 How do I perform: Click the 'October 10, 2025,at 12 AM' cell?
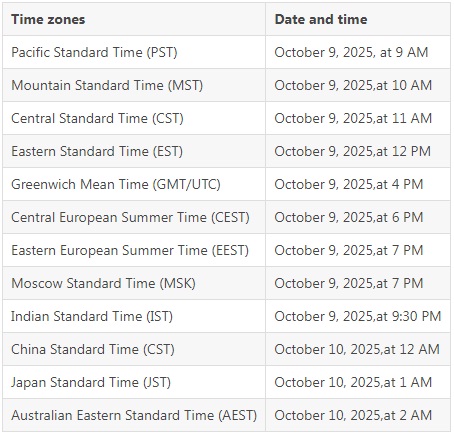point(358,349)
